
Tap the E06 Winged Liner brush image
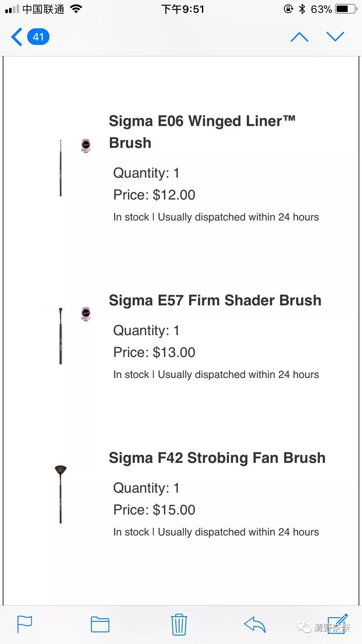(x=61, y=168)
